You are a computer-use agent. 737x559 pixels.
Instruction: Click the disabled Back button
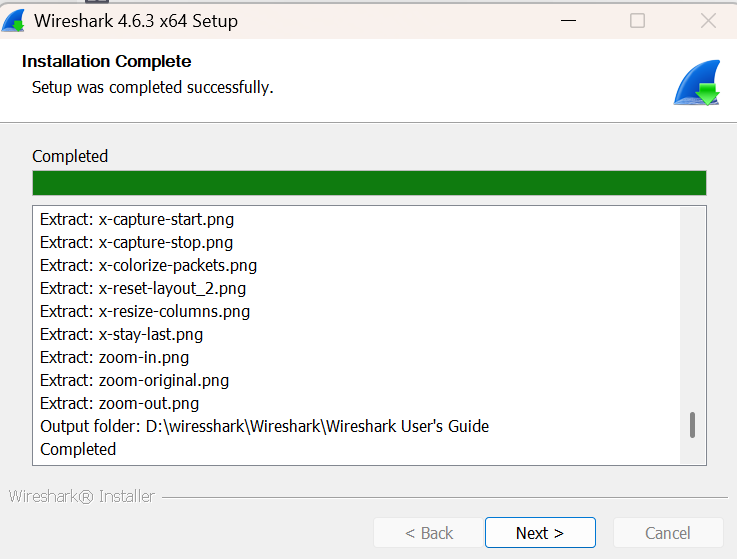tap(428, 533)
